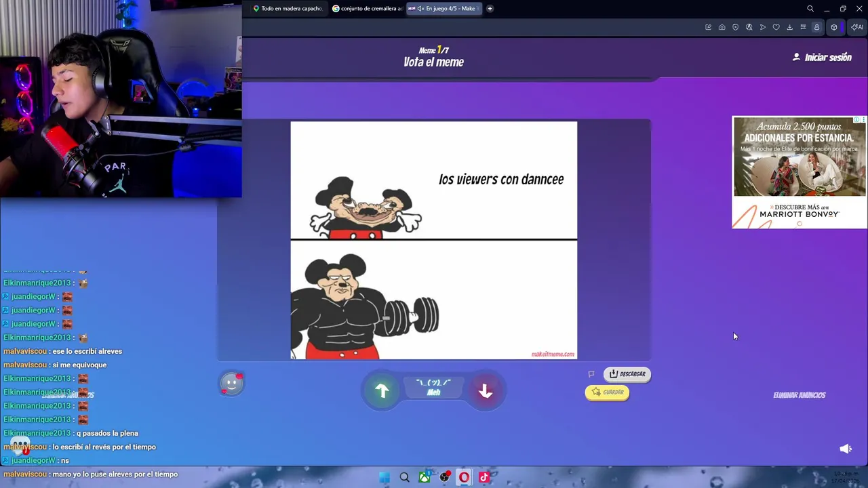The image size is (868, 488).
Task: Click the meme image being voted on
Action: click(x=434, y=241)
